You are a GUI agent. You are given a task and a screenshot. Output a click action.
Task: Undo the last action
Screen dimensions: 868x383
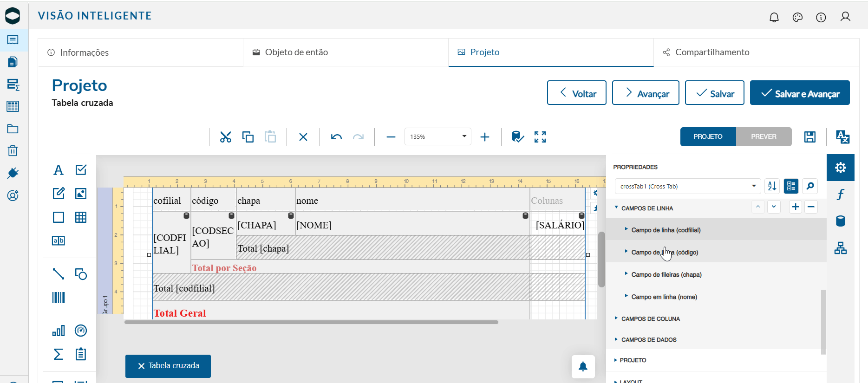[336, 137]
